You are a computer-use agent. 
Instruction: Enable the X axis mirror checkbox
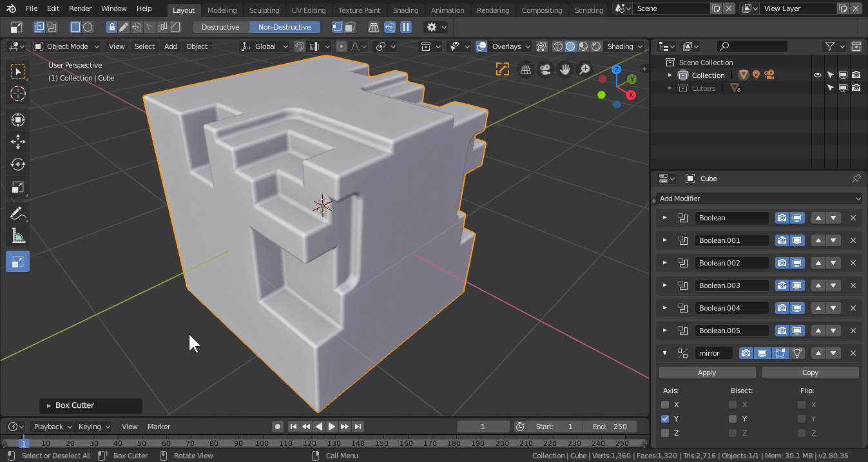(x=665, y=405)
